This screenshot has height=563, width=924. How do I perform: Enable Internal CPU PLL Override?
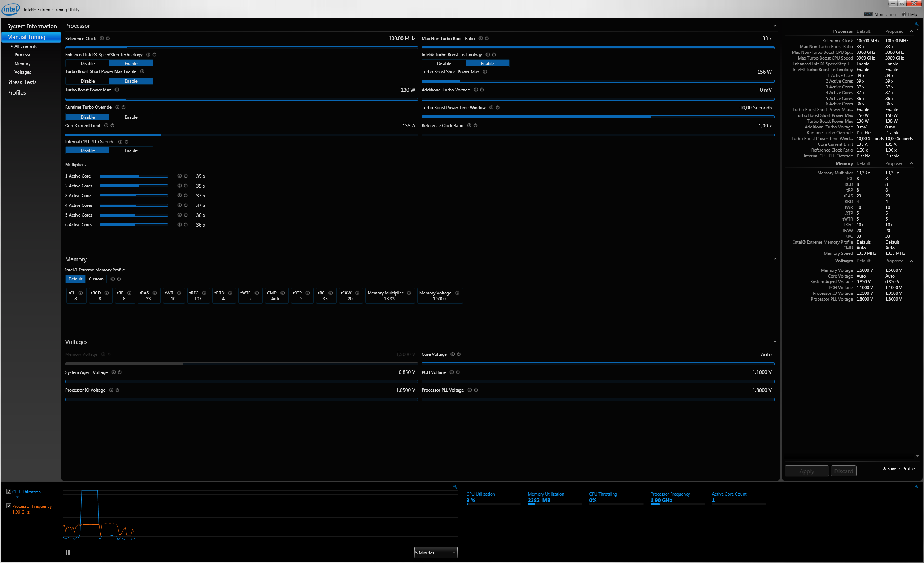coord(131,150)
